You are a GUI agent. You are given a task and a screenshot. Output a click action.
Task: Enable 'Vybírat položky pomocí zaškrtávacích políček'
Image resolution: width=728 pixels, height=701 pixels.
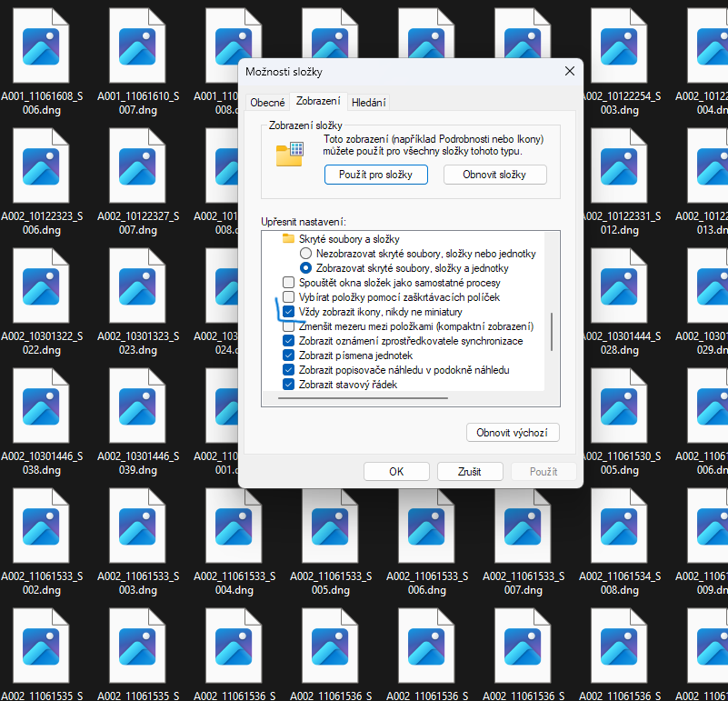(x=289, y=297)
